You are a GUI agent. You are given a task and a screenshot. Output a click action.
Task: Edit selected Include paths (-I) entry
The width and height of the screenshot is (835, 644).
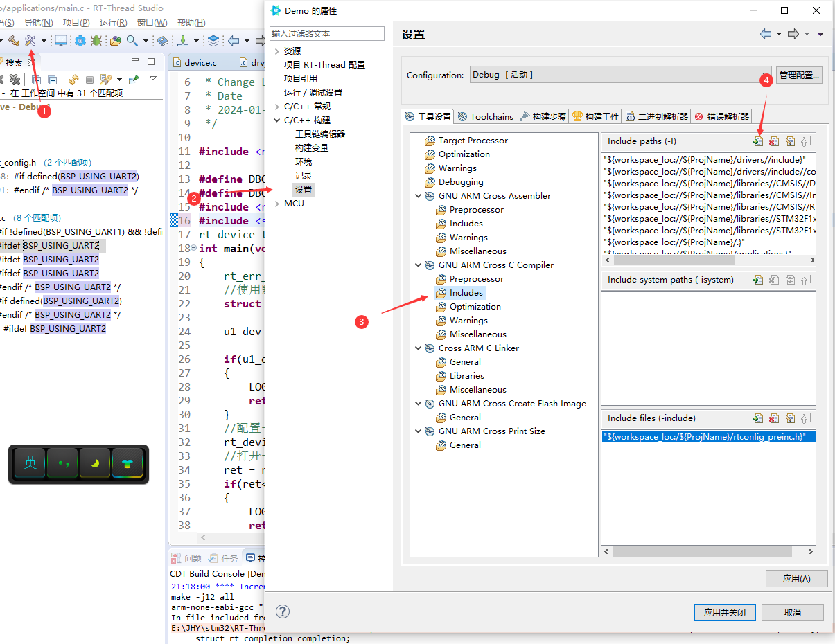coord(790,141)
